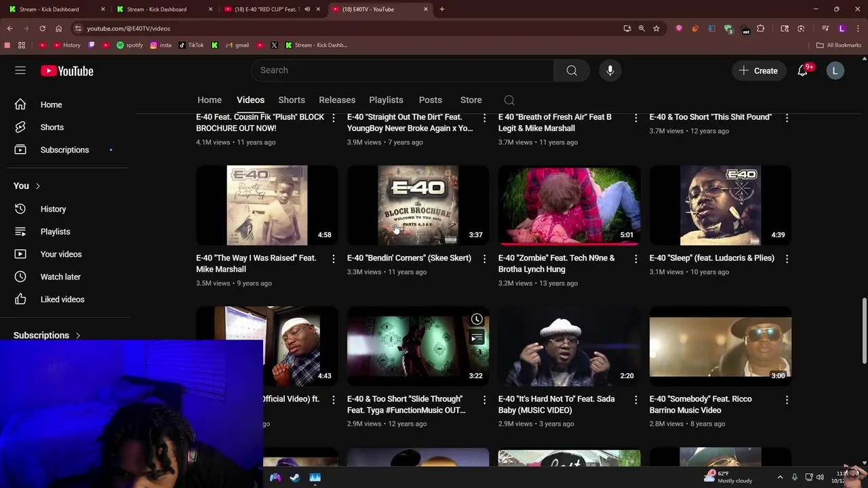The height and width of the screenshot is (488, 868).
Task: Click into the YouTube search field
Action: click(x=403, y=70)
